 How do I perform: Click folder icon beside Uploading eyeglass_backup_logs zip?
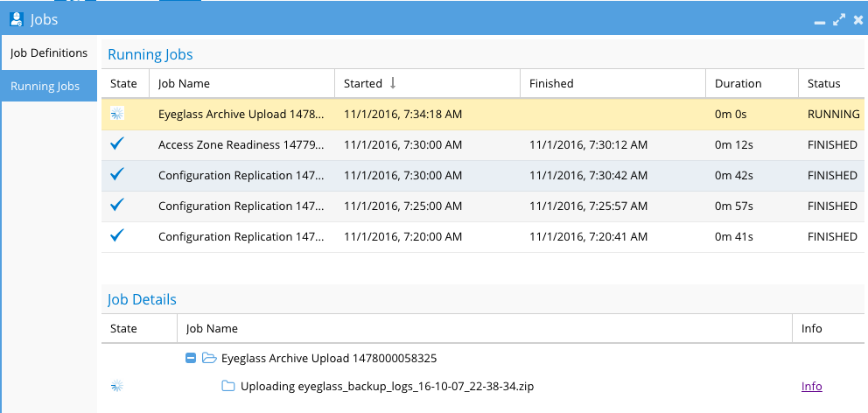228,386
